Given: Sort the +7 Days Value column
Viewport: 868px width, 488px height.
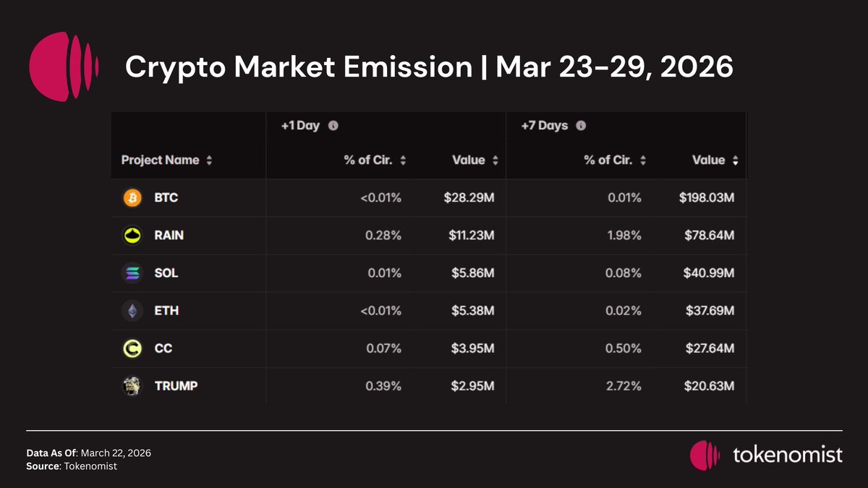Looking at the screenshot, I should click(735, 160).
